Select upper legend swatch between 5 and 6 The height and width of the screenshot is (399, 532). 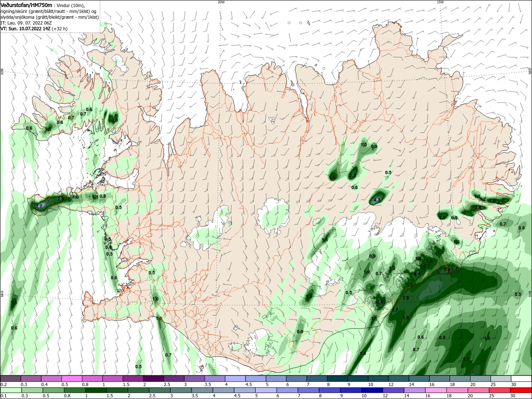[276, 379]
